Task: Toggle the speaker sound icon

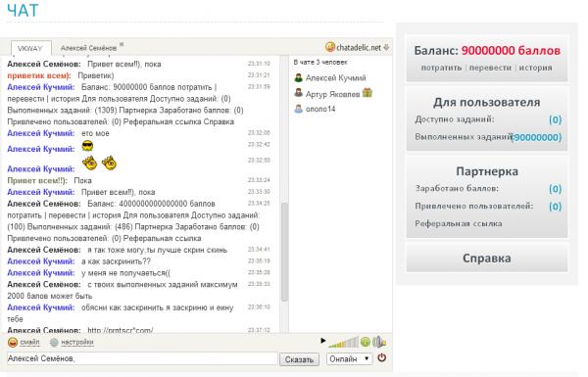Action: click(x=379, y=342)
